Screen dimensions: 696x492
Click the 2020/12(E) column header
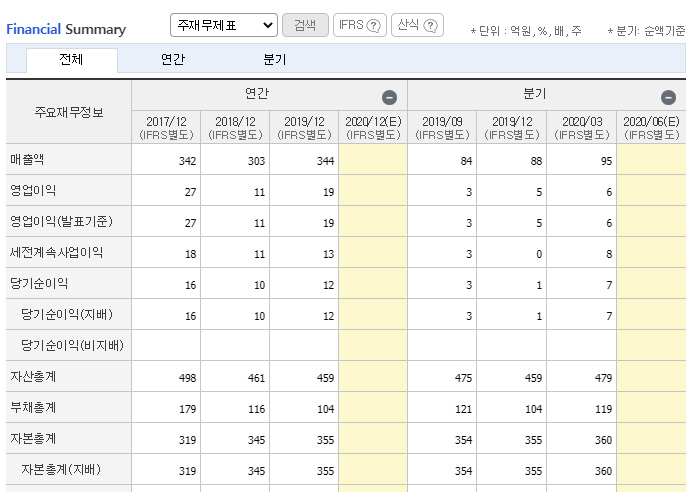(x=373, y=127)
